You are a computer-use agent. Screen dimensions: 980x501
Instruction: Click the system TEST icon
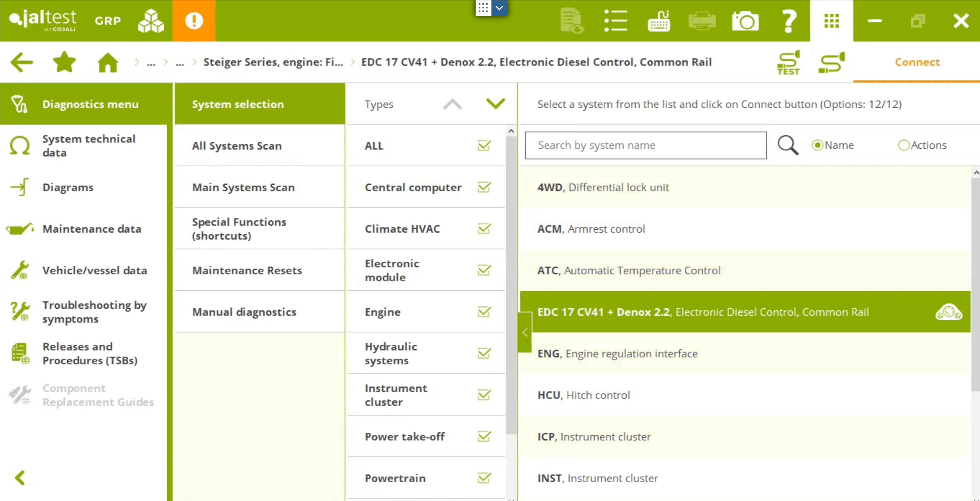tap(788, 62)
